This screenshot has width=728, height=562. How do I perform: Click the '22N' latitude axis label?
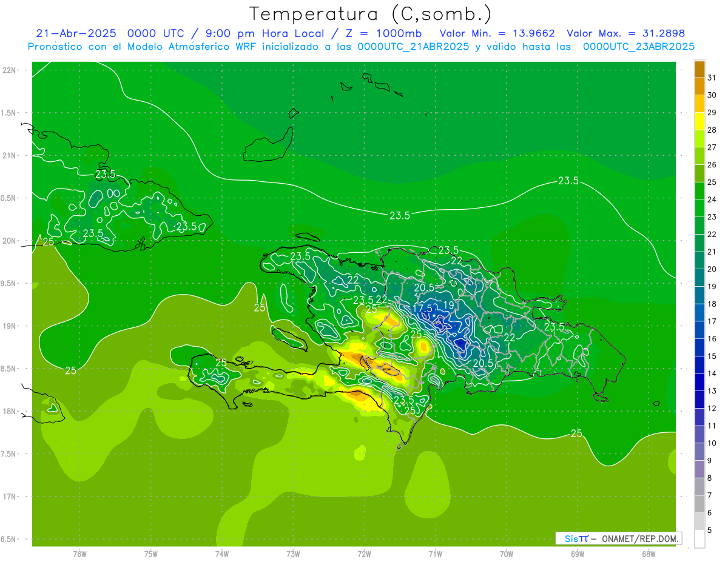coord(10,70)
